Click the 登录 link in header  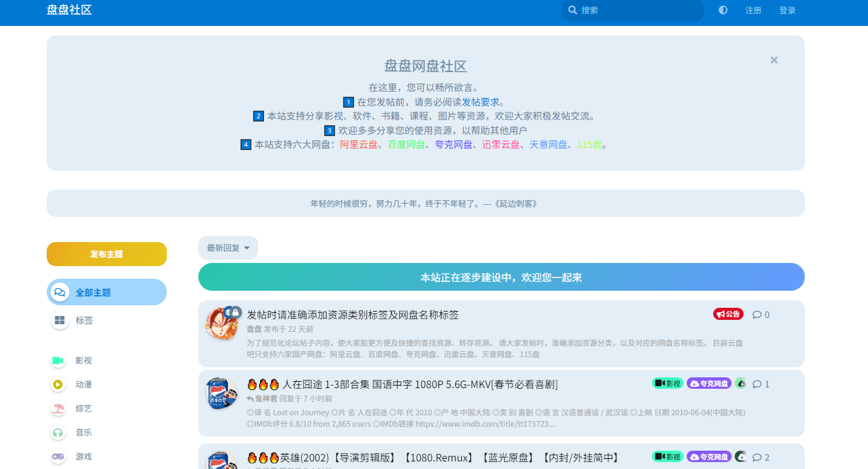pos(787,10)
